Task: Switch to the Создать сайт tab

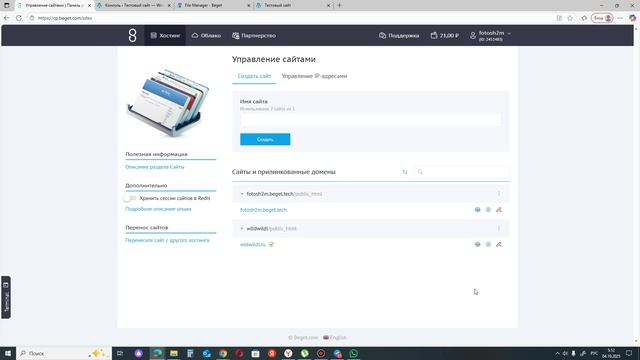Action: click(254, 76)
